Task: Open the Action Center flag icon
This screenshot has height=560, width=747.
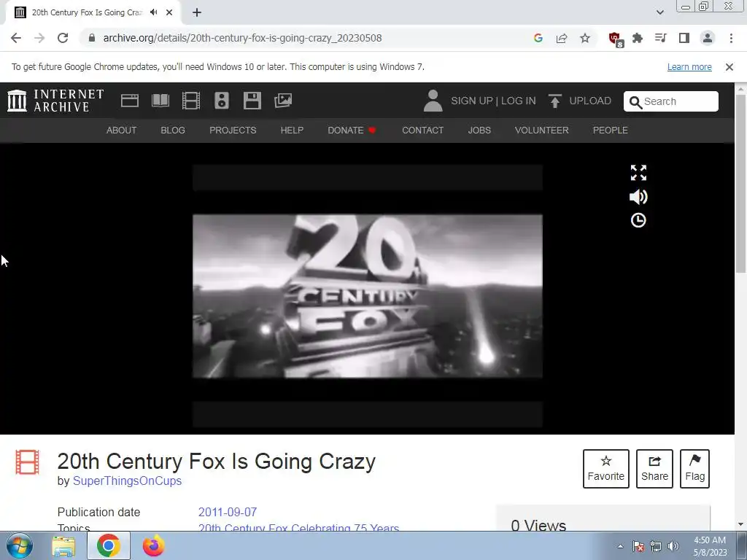Action: click(x=638, y=546)
